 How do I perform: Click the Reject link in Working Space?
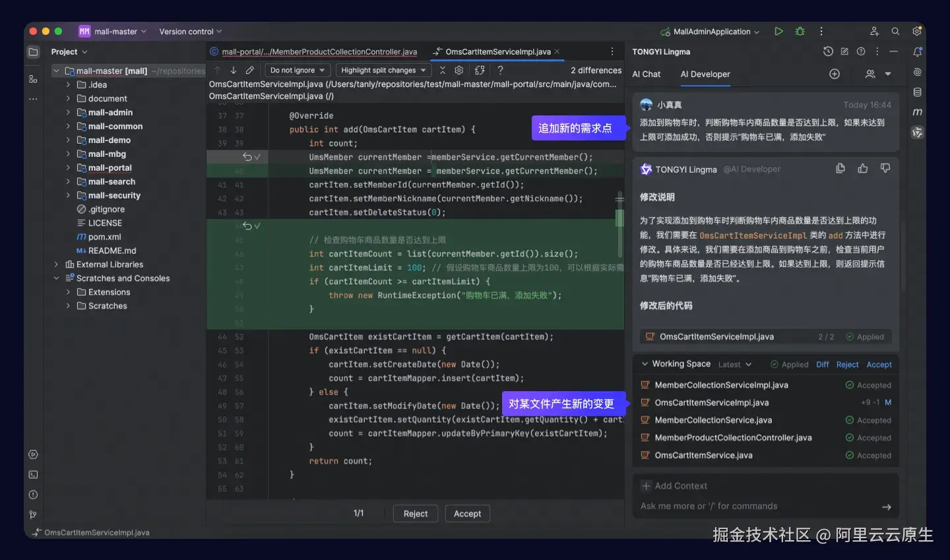[x=847, y=364]
